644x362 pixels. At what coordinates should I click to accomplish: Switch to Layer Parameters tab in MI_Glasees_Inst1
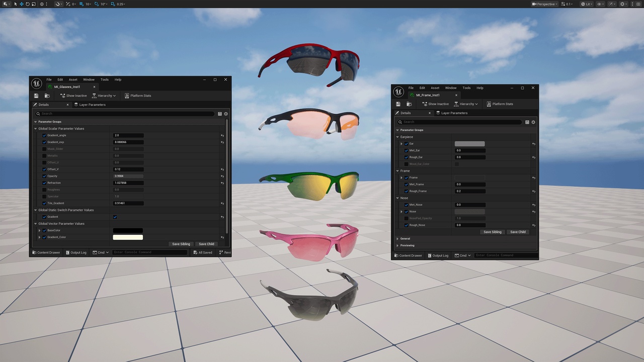[90, 105]
